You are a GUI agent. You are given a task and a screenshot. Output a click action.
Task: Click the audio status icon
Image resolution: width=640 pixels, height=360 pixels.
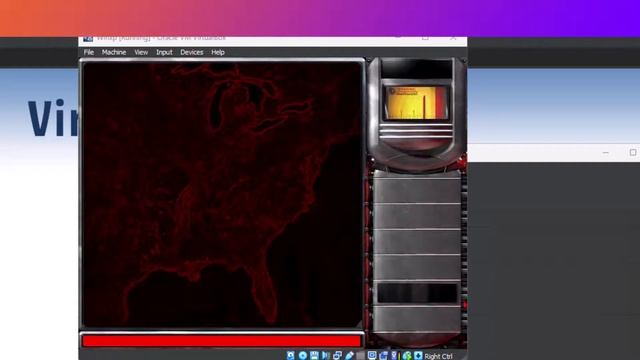click(x=325, y=355)
